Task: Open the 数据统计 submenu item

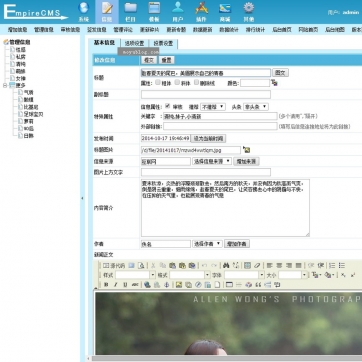Action: pyautogui.click(x=229, y=30)
